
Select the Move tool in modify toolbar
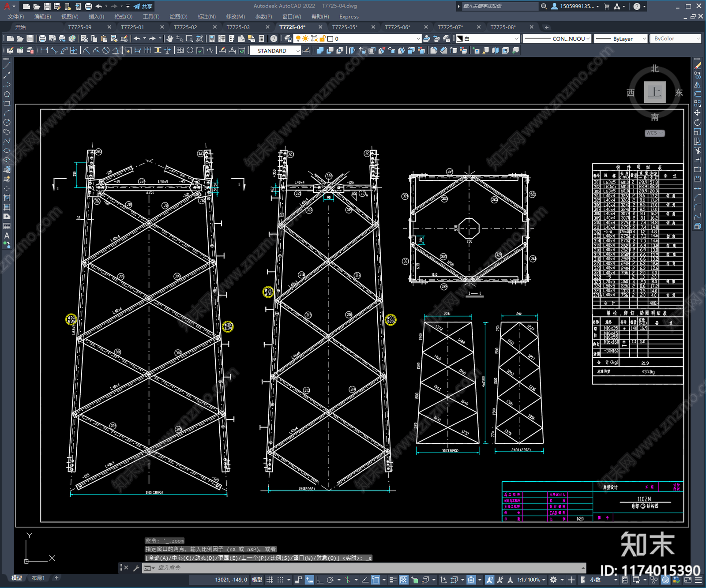pos(697,113)
